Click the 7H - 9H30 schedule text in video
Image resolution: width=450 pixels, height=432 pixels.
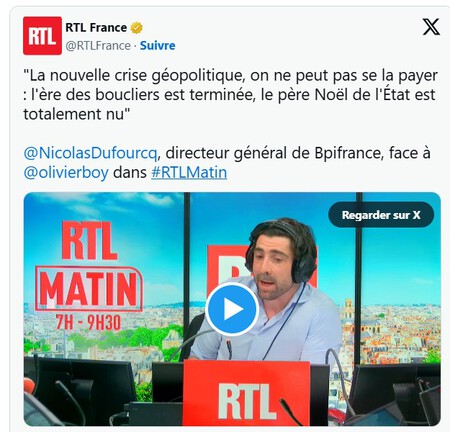pyautogui.click(x=88, y=322)
